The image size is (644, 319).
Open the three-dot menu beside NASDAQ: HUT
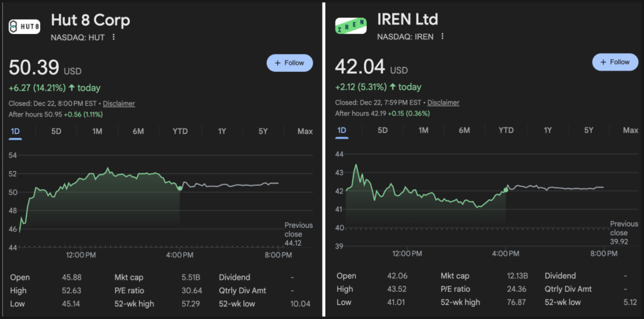(x=114, y=37)
